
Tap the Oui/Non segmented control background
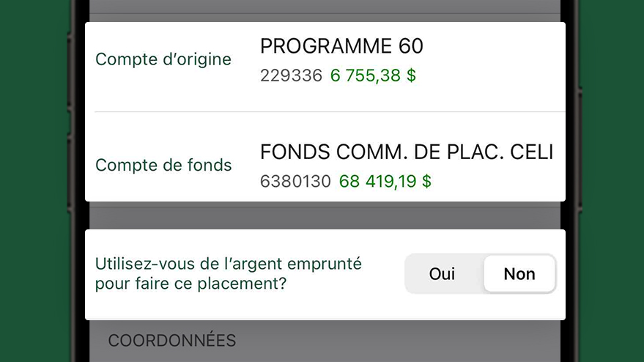click(481, 273)
